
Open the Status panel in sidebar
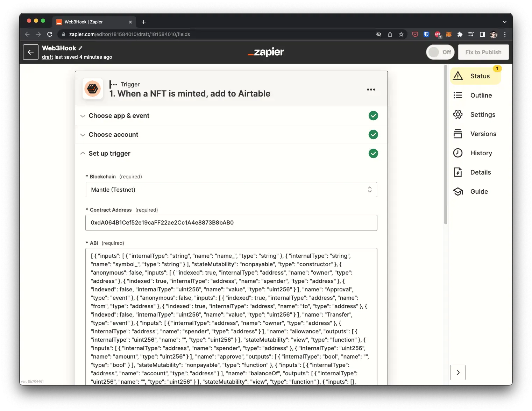476,76
